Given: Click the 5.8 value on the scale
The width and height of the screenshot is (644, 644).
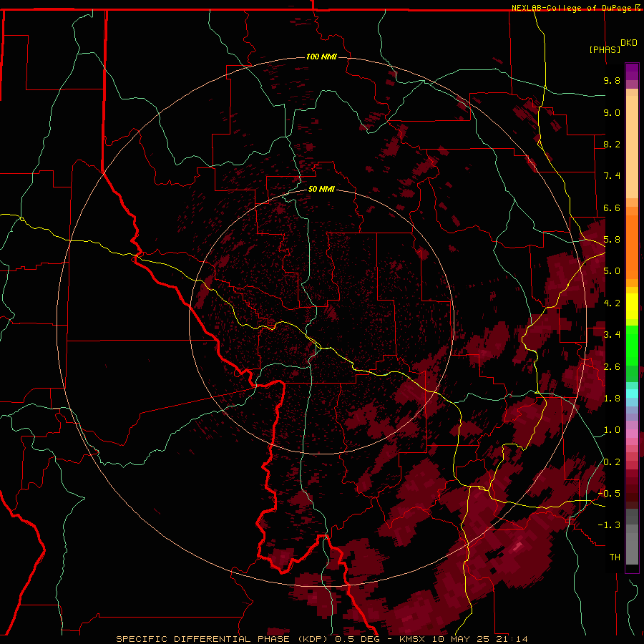Looking at the screenshot, I should (612, 240).
